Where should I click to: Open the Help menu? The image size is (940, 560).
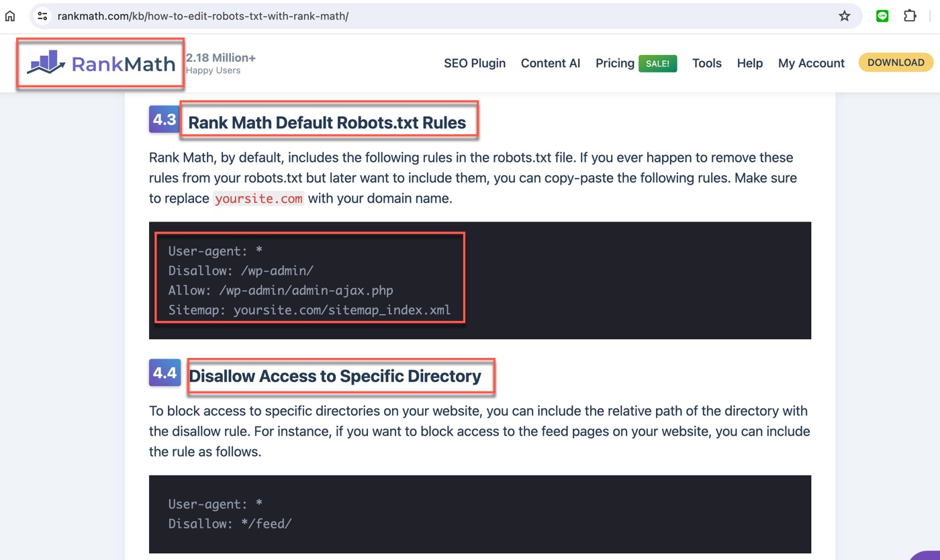[x=750, y=63]
